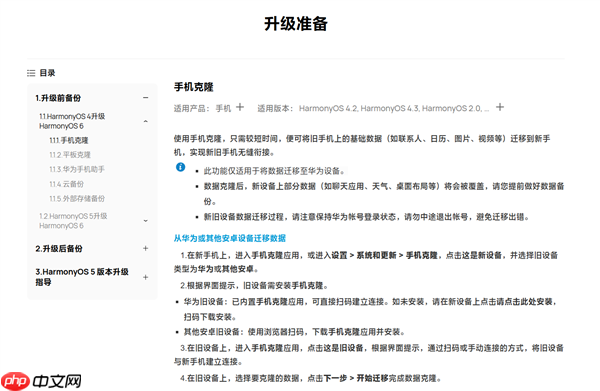The height and width of the screenshot is (391, 600).
Task: Collapse 1.1 HarmonyOS 4升级 HarmonyOS 6 subsection
Action: (145, 121)
